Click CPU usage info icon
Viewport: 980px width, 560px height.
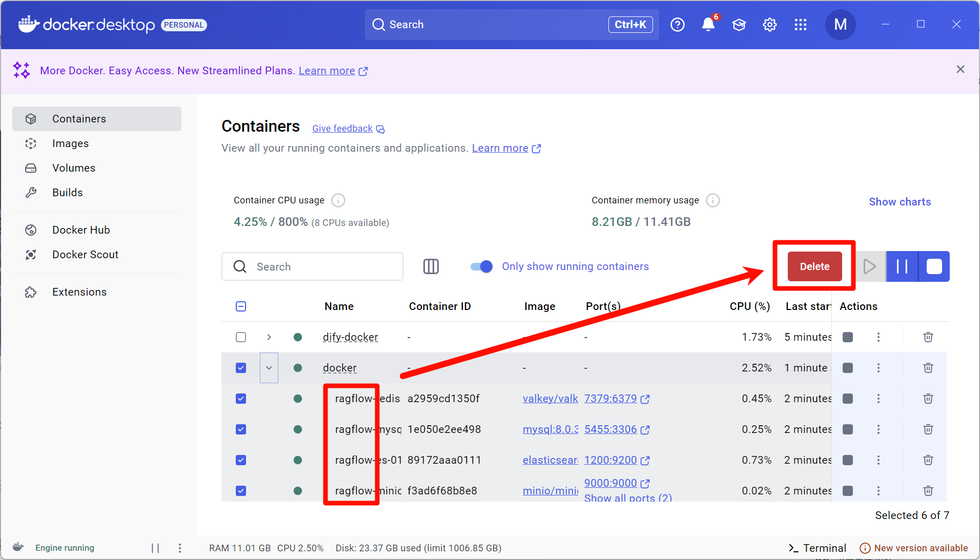pyautogui.click(x=338, y=200)
